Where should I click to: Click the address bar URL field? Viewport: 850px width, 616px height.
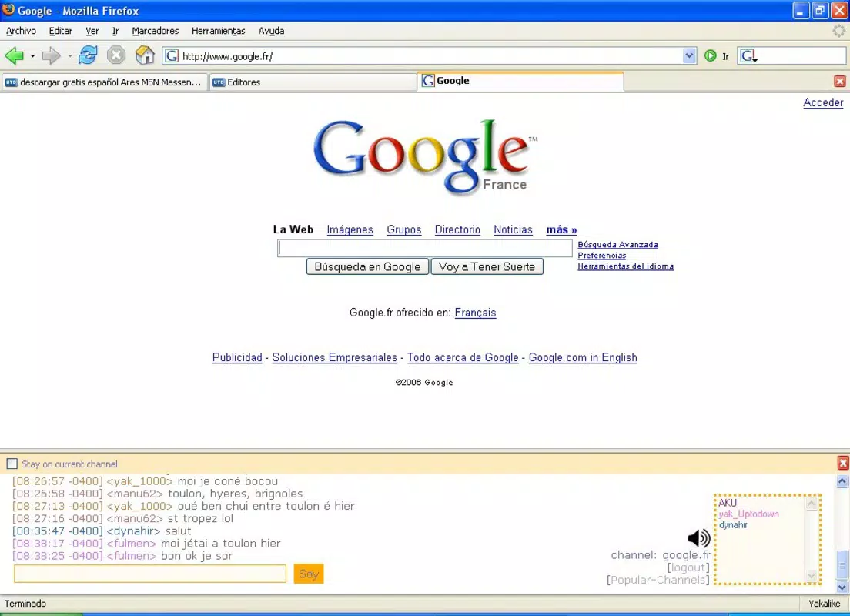tap(431, 56)
